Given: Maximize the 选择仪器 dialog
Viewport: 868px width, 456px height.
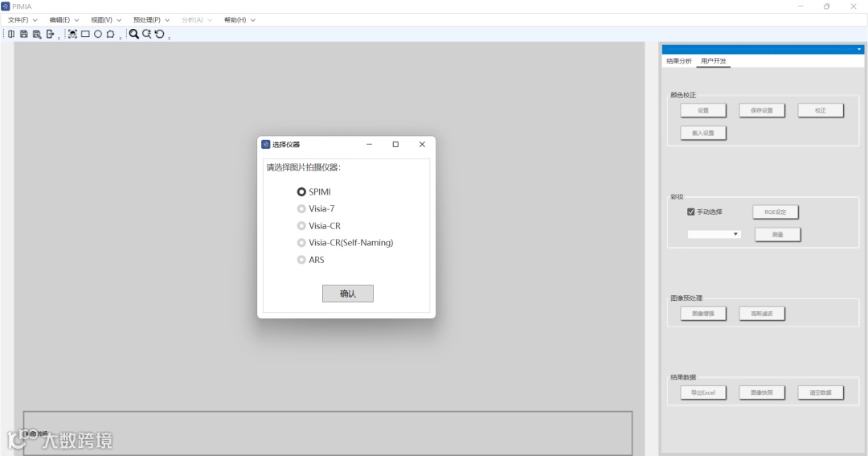Looking at the screenshot, I should 395,144.
